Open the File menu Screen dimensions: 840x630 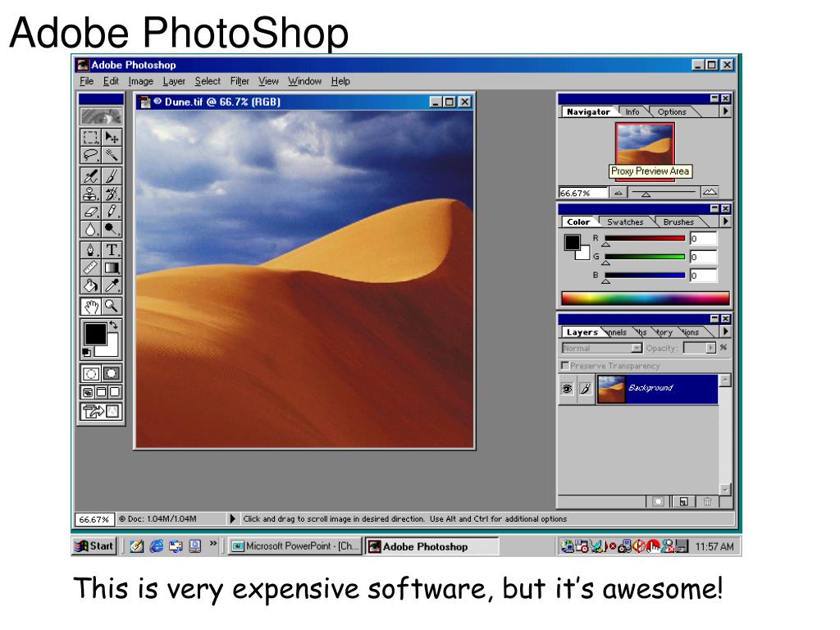pos(86,81)
